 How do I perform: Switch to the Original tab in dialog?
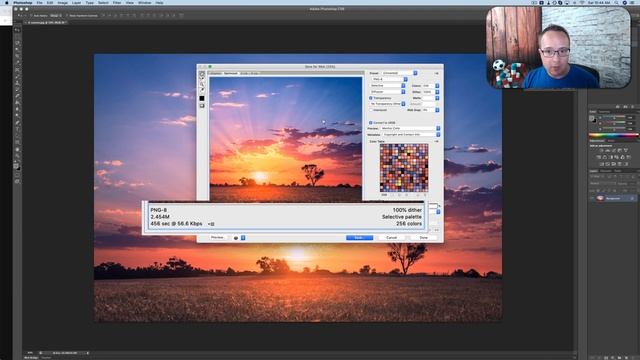[x=215, y=73]
